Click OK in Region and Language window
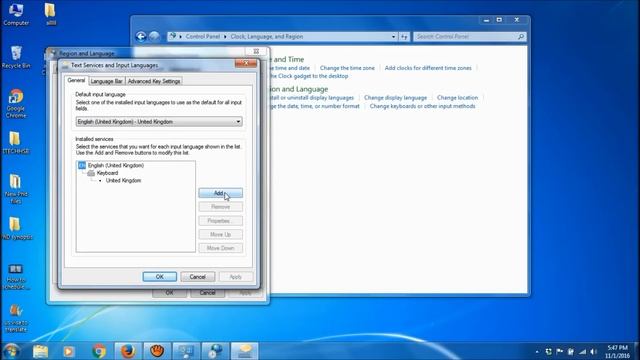The height and width of the screenshot is (360, 640). (169, 293)
